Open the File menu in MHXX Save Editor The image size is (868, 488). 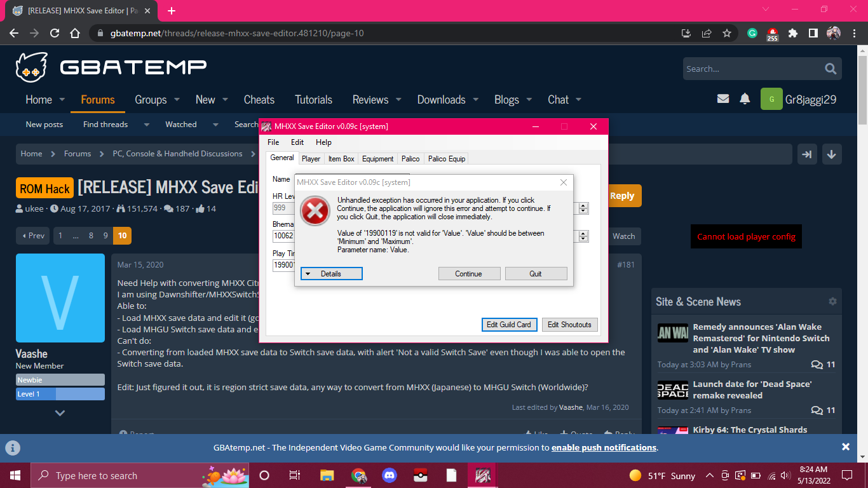(273, 142)
